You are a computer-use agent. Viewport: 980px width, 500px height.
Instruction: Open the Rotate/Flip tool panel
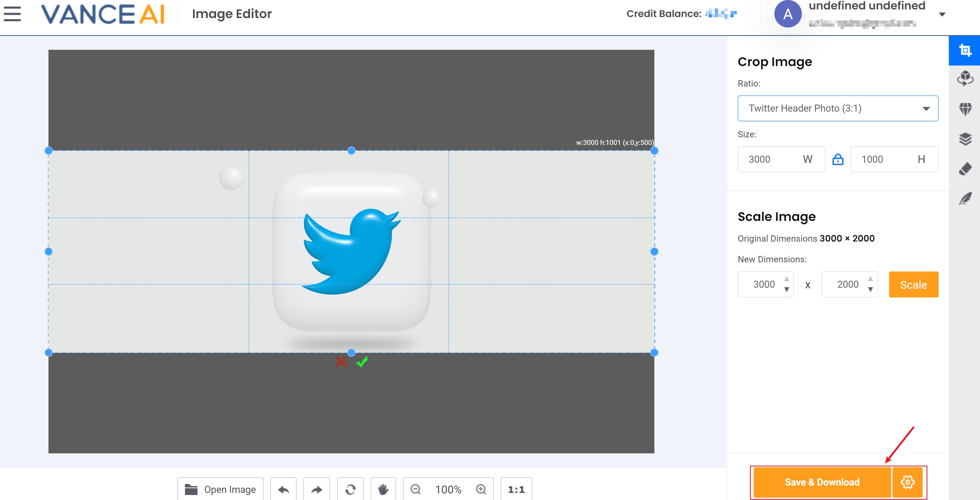965,79
